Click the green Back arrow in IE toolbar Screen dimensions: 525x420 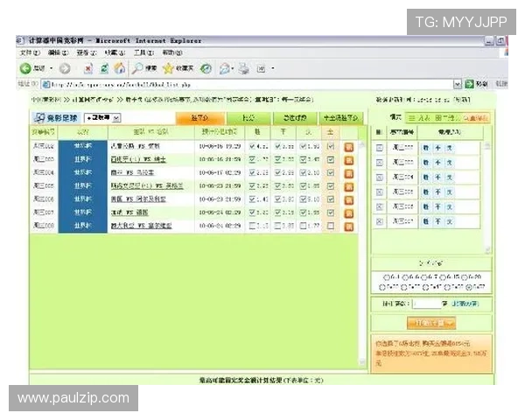pos(25,68)
